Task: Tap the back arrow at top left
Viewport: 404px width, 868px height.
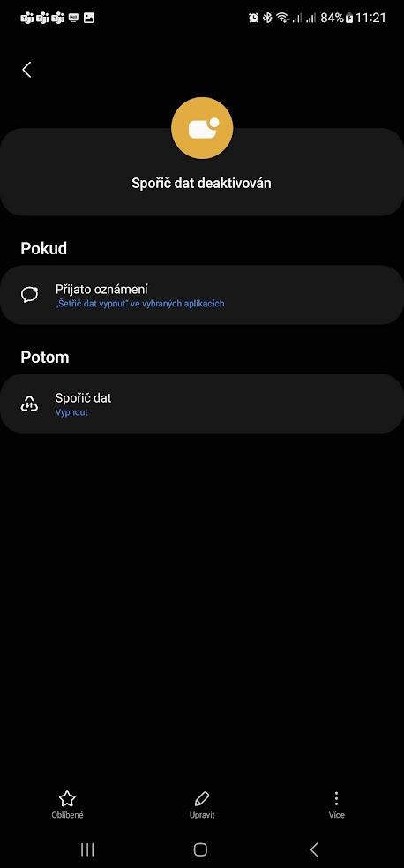Action: tap(26, 70)
